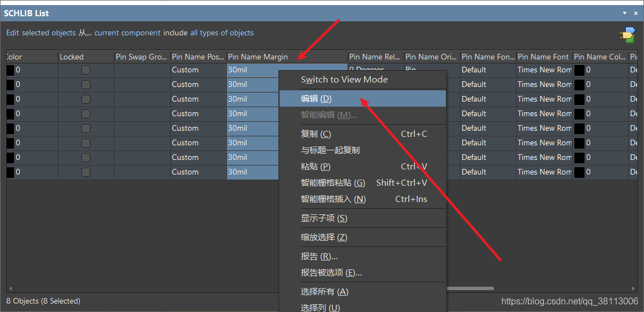Click first row's black Pin Name Color swatch
This screenshot has width=644, height=312.
point(579,70)
